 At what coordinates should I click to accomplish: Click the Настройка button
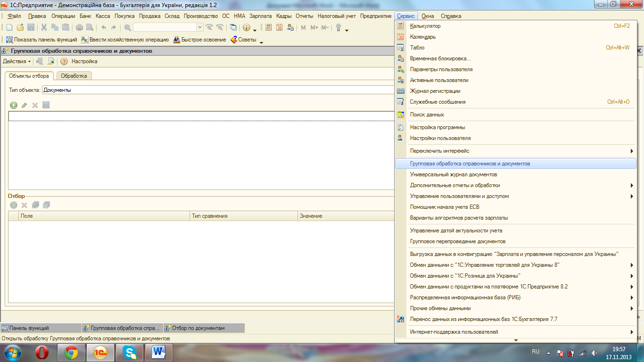[84, 61]
